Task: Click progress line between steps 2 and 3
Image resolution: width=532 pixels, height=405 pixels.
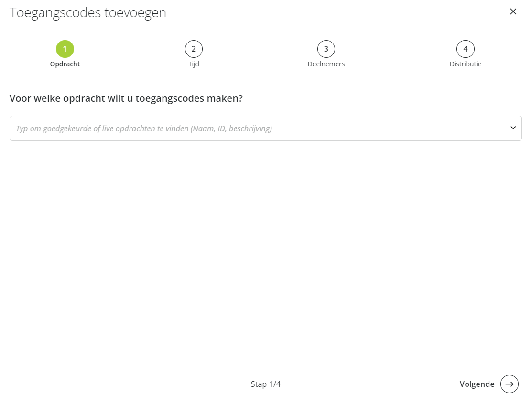Action: point(260,49)
